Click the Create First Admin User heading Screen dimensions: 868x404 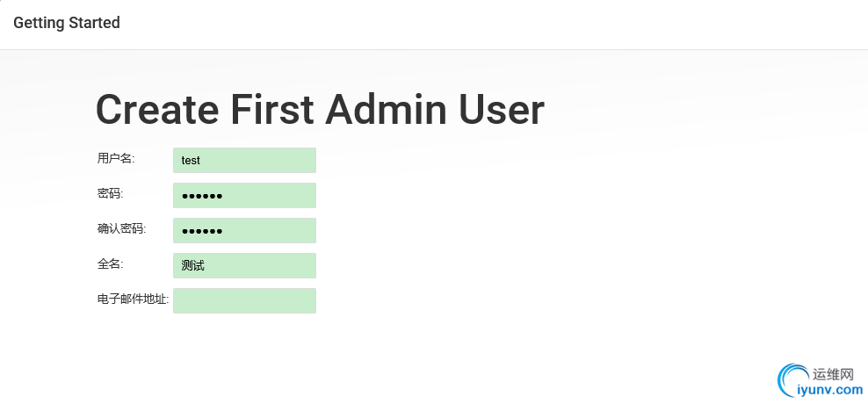pos(320,110)
